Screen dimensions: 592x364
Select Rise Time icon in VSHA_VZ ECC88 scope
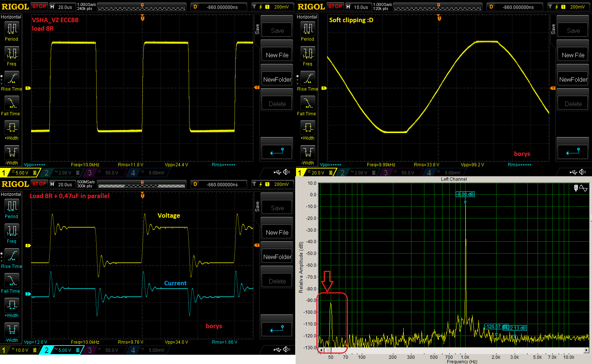11,78
